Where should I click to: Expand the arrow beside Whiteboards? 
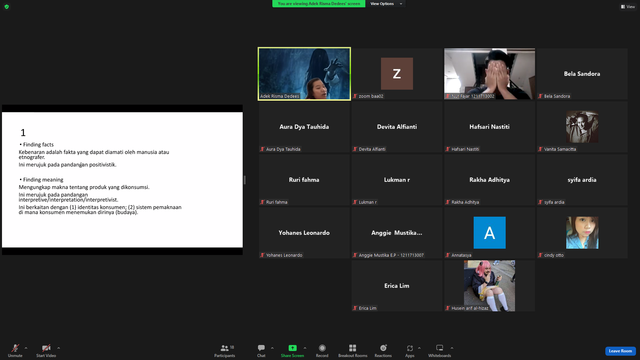coord(452,348)
